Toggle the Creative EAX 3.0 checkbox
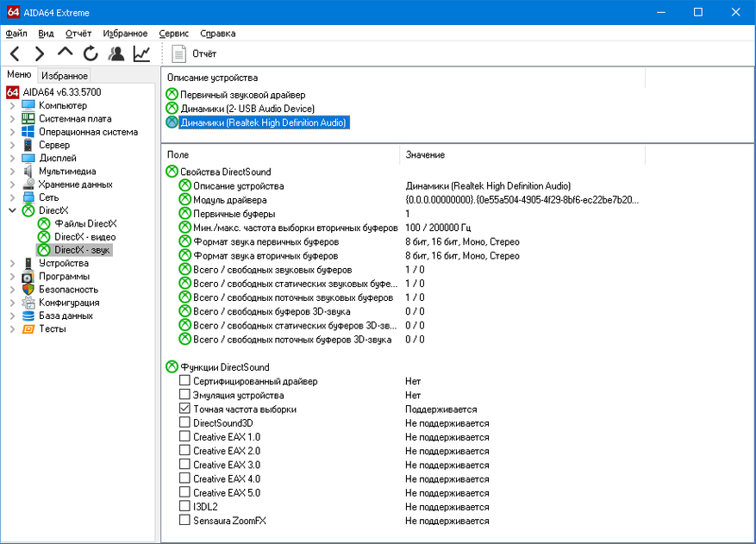The image size is (756, 544). [x=184, y=465]
